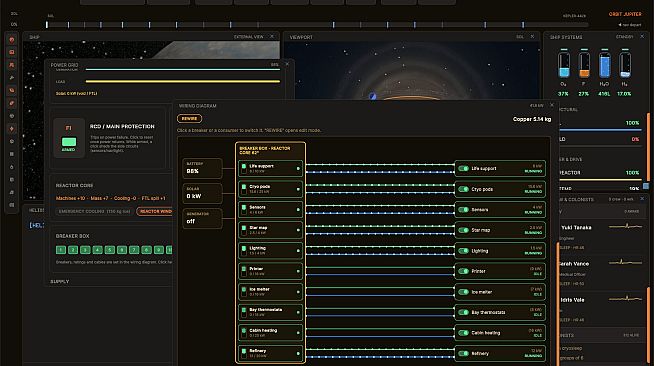
Task: Select breaker 3 in Power Grid breaker box
Action: 85,250
